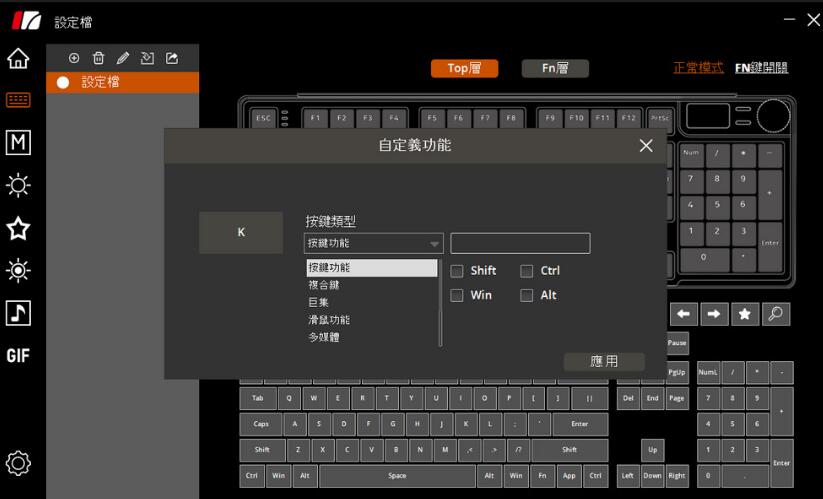
Task: Choose 多媒體 in dropdown list
Action: click(x=372, y=337)
